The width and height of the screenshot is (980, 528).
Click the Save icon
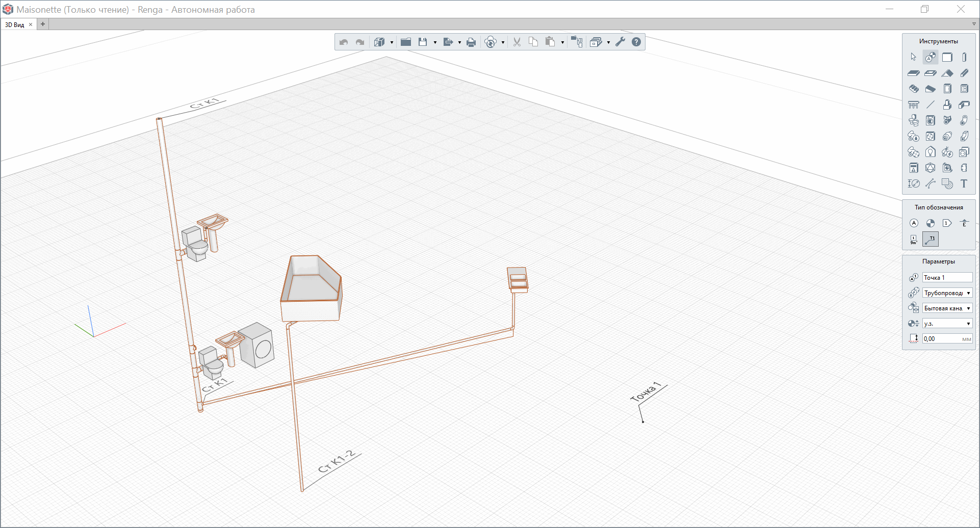coord(423,42)
